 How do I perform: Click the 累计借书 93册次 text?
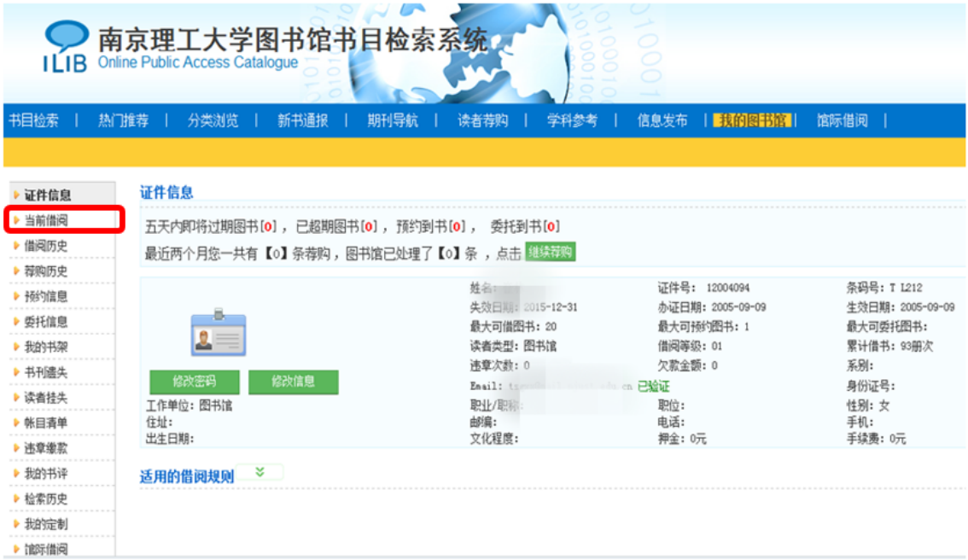(x=889, y=347)
